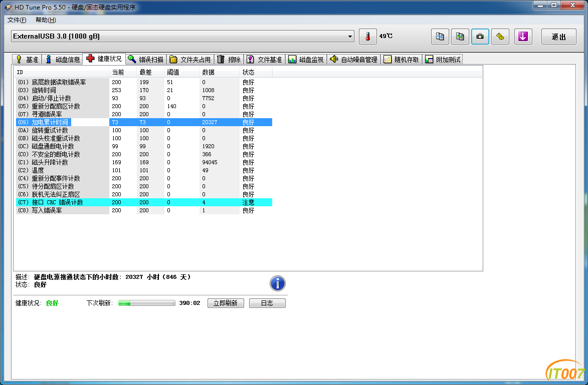The width and height of the screenshot is (588, 385).
Task: Click the blue information icon
Action: (278, 283)
